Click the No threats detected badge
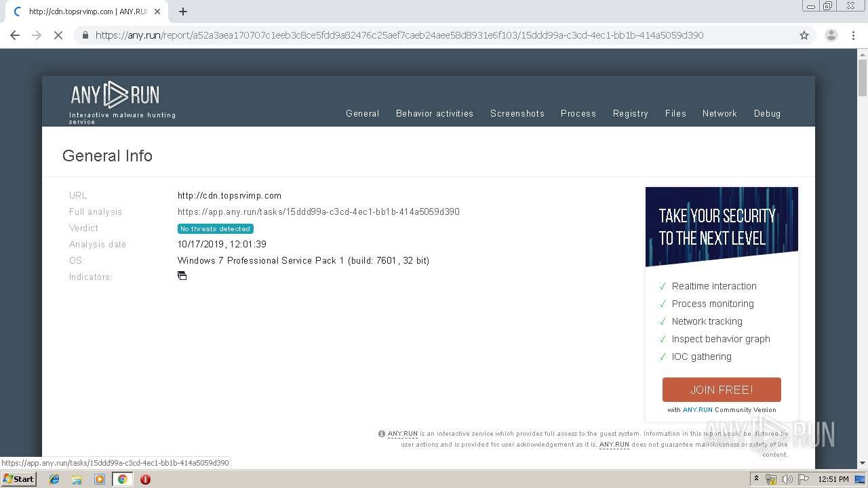The height and width of the screenshot is (488, 868). 216,228
